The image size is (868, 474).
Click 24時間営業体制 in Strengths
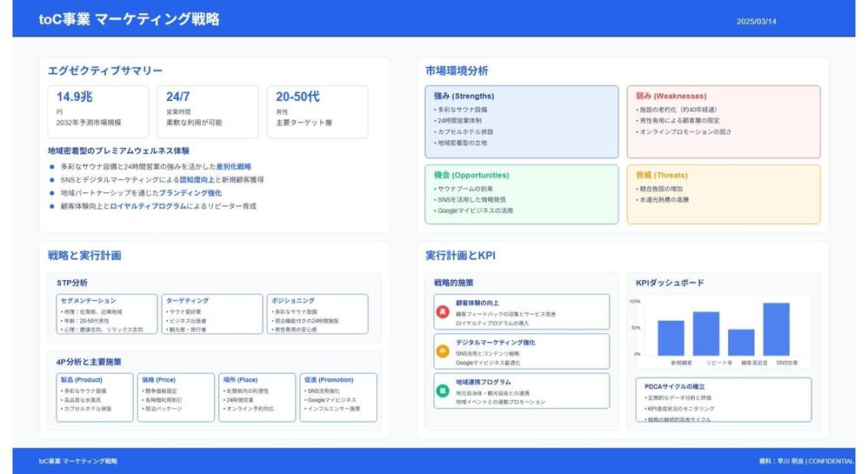[459, 121]
